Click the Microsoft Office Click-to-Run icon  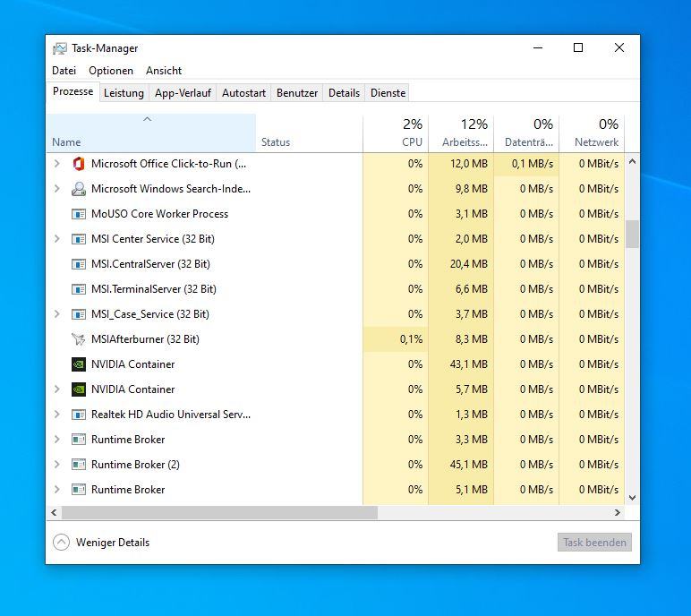(x=79, y=164)
